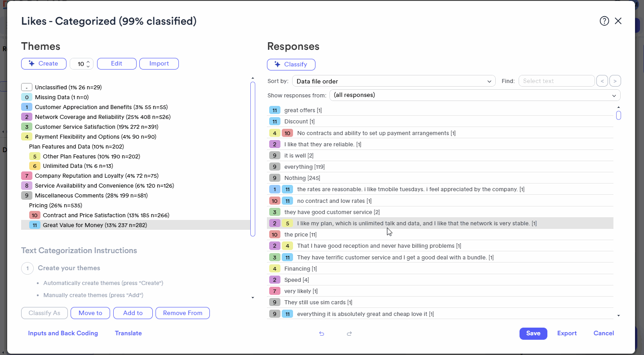Open the help question mark icon
Screen dimensions: 644x355
[x=604, y=21]
